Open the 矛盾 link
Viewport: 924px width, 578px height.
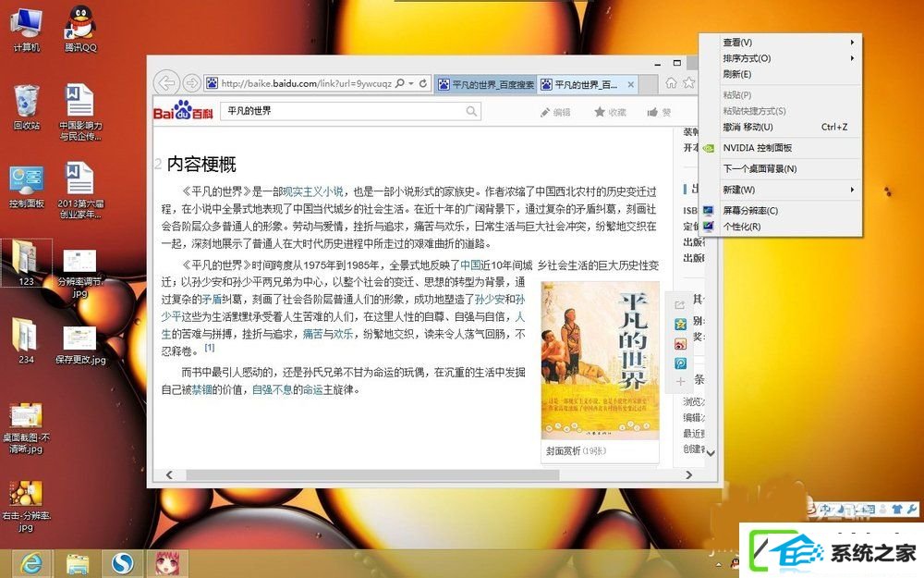[212, 299]
